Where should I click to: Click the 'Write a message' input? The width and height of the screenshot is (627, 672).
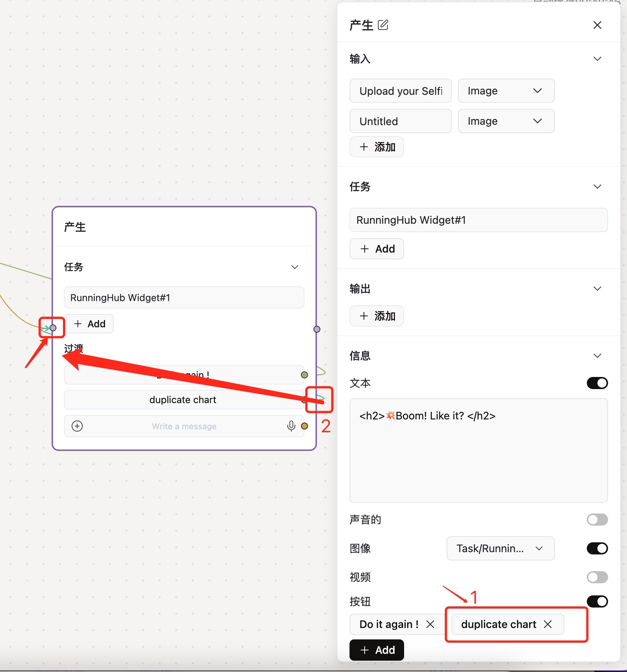[184, 426]
